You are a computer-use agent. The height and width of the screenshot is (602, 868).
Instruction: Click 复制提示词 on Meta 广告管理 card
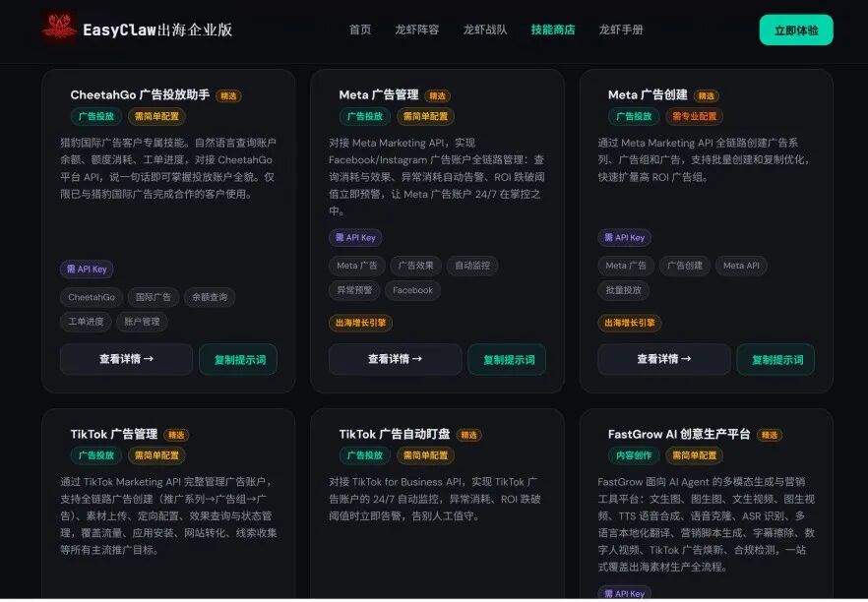pos(507,359)
